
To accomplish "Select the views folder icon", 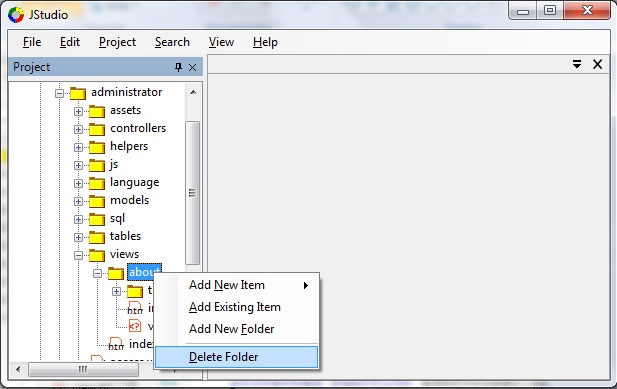I will click(x=97, y=255).
